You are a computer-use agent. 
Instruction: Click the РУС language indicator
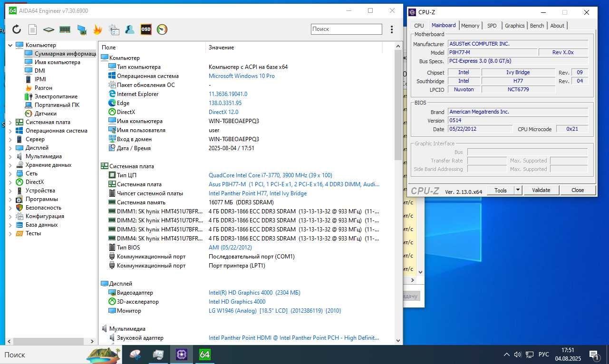[544, 354]
